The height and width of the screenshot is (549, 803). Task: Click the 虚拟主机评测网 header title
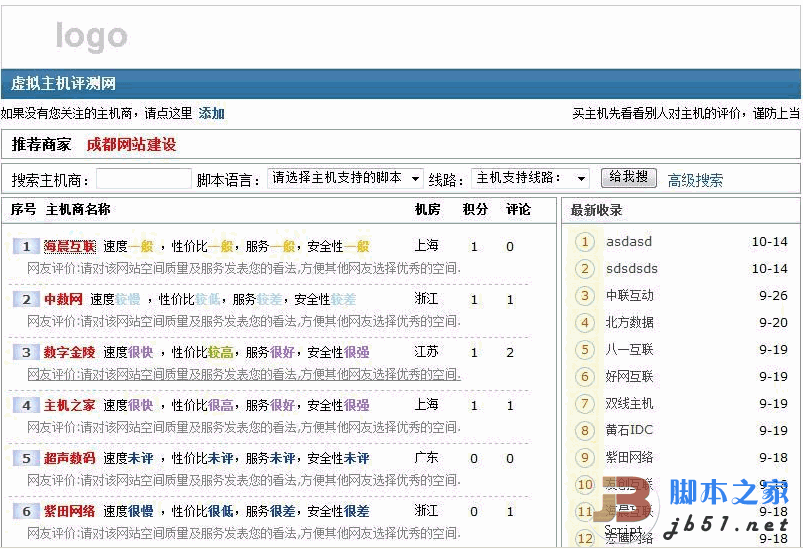64,84
